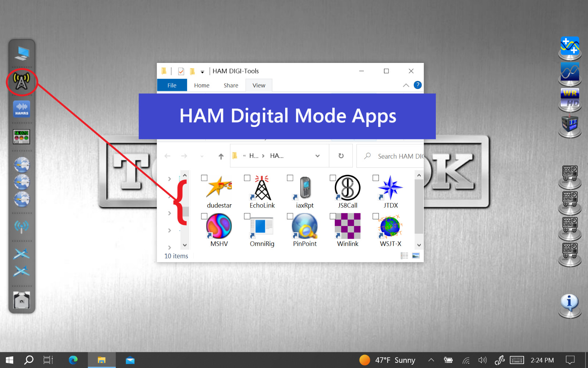Tick the checkbox beside dudestar

coord(204,178)
